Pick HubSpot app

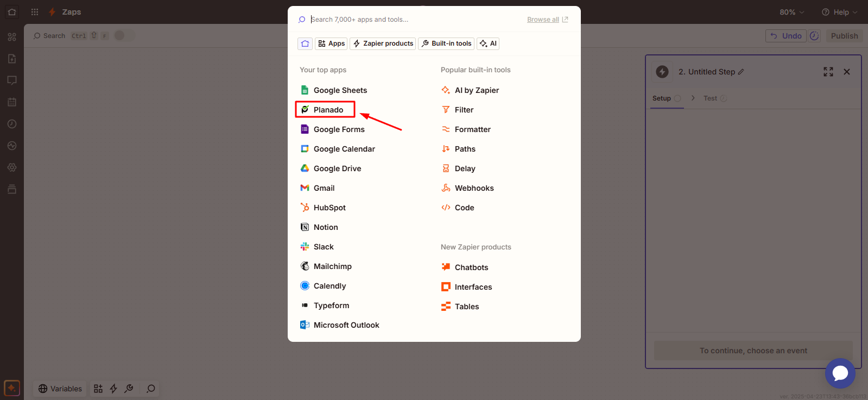tap(323, 208)
